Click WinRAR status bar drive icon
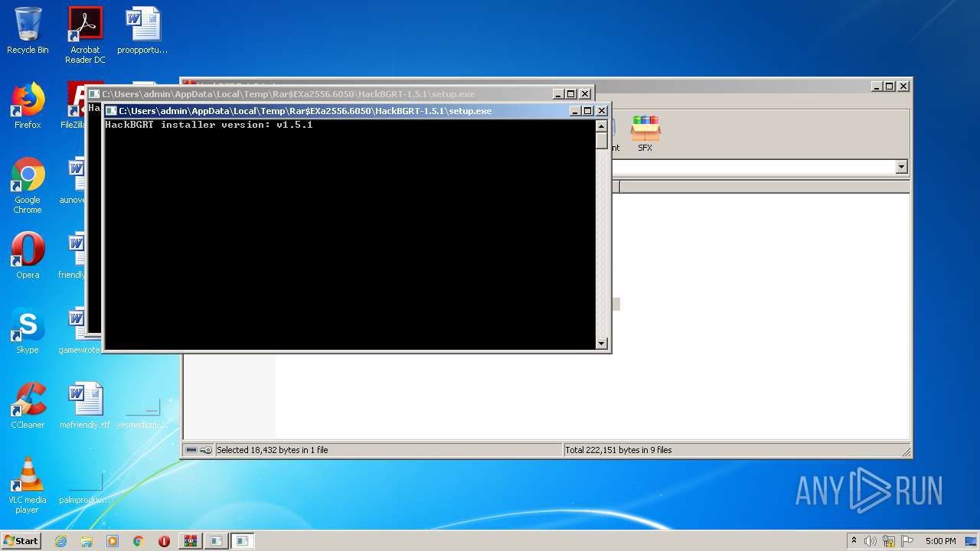Viewport: 980px width, 551px height. click(x=191, y=450)
